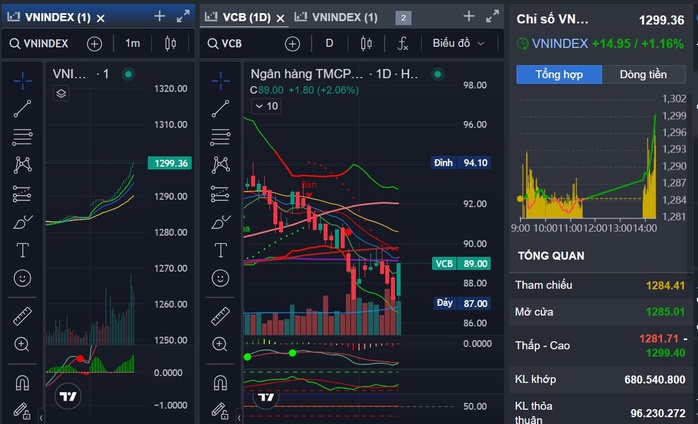The width and height of the screenshot is (698, 424).
Task: Toggle lock drawings in VCB chart
Action: tap(220, 410)
